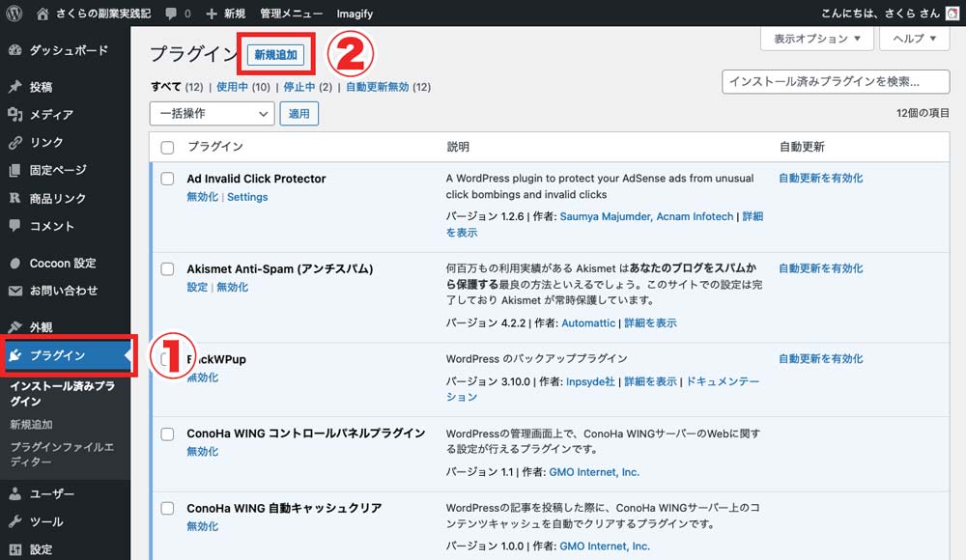Check the Akismet Anti-Spam checkbox
The image size is (966, 560).
point(167,269)
